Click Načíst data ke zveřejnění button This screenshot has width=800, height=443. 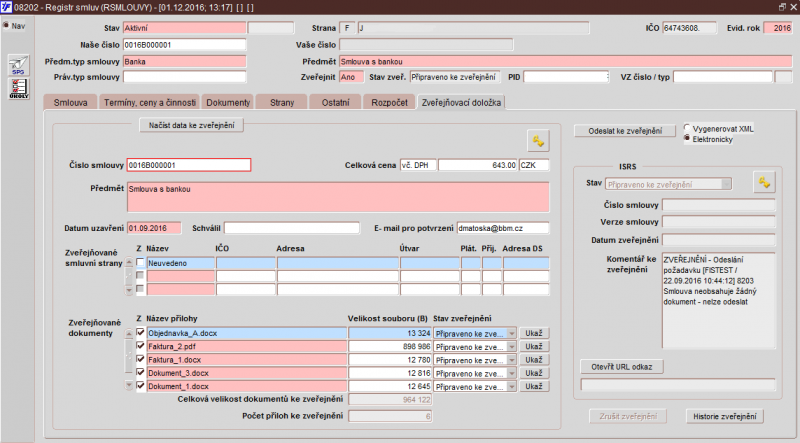(191, 125)
